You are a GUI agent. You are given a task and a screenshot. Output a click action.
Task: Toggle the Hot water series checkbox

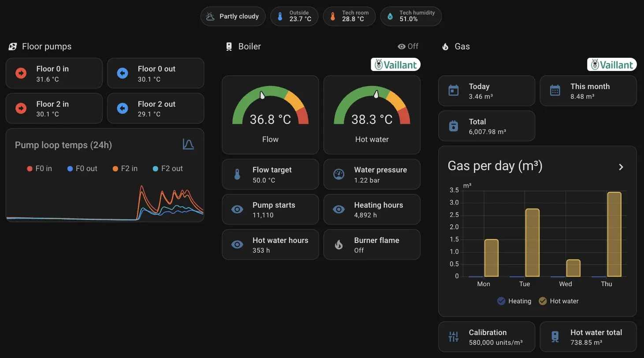543,301
